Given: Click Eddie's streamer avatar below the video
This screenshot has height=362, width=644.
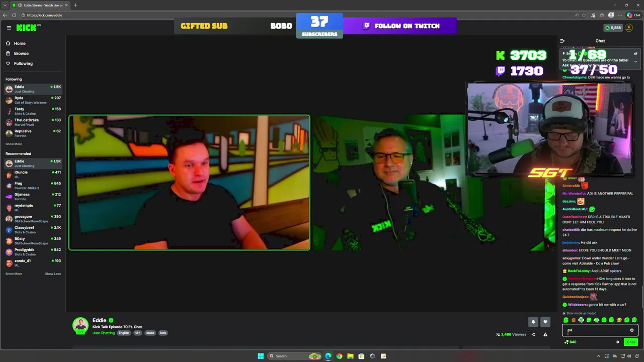Looking at the screenshot, I should tap(80, 326).
